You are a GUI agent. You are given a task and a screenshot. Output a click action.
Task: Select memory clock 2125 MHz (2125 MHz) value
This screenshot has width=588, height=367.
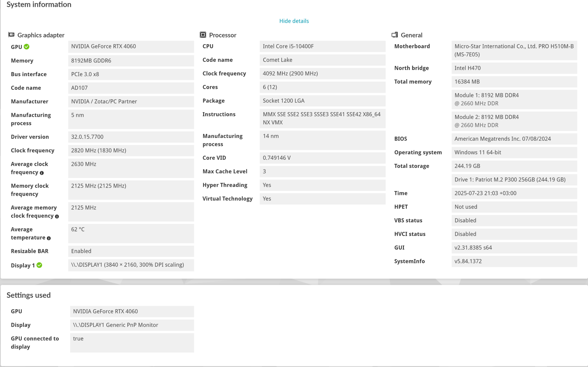click(131, 190)
